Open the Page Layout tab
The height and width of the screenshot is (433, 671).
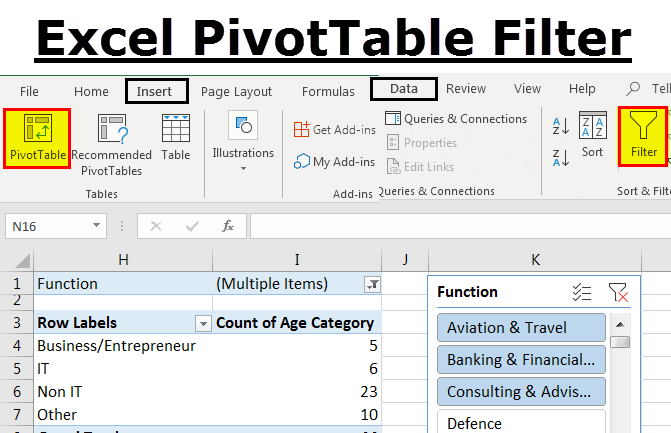[x=236, y=91]
